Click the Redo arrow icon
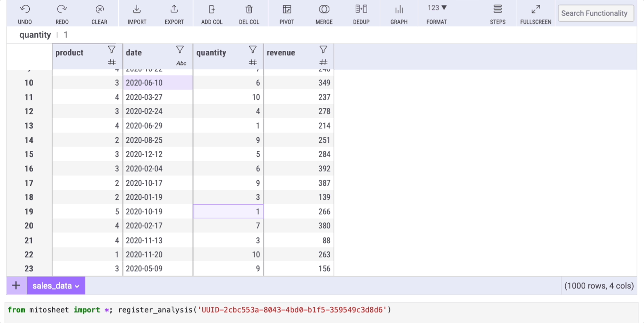644x323 pixels. click(x=62, y=9)
